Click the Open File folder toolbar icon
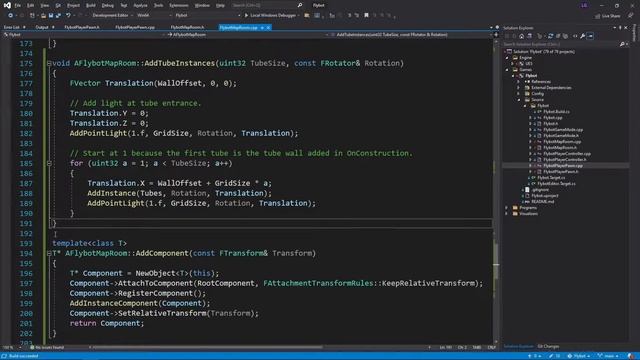Image resolution: width=640 pixels, height=360 pixels. tap(43, 16)
